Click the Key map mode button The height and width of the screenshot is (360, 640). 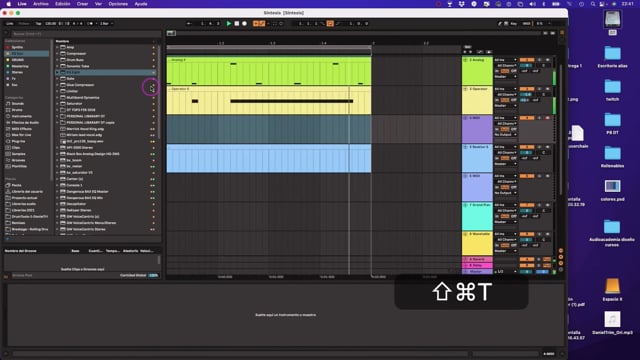pos(513,24)
